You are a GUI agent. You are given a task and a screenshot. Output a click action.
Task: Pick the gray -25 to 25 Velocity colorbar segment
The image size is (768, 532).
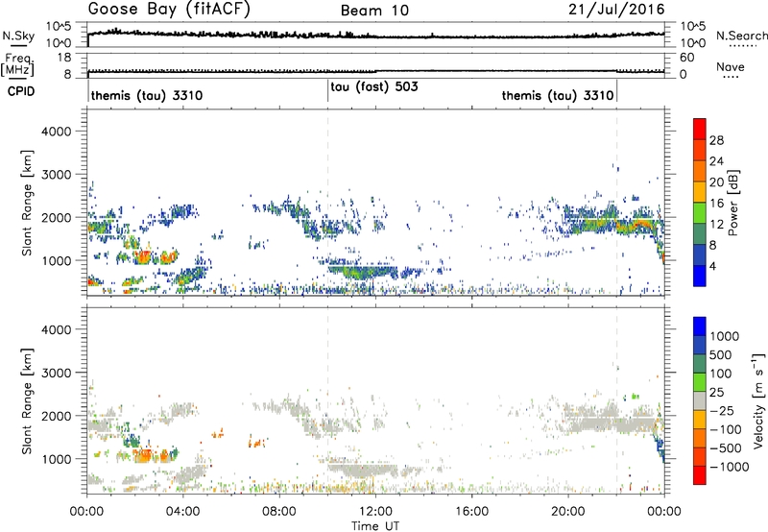tap(700, 400)
